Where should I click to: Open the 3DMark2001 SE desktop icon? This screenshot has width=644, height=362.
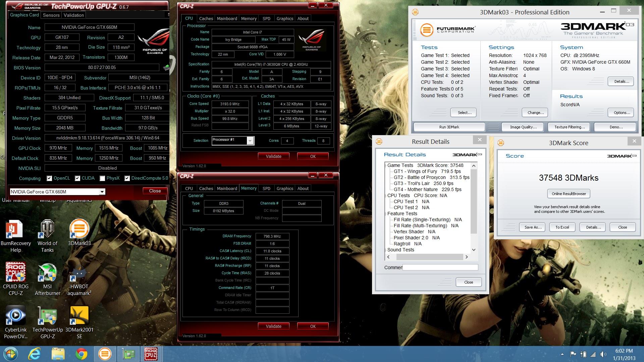[79, 322]
